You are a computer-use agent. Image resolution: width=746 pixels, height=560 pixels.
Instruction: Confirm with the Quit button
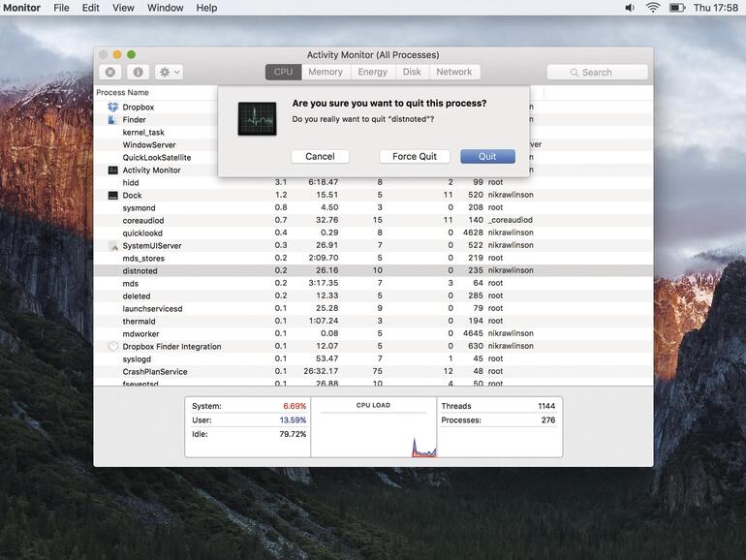(487, 156)
